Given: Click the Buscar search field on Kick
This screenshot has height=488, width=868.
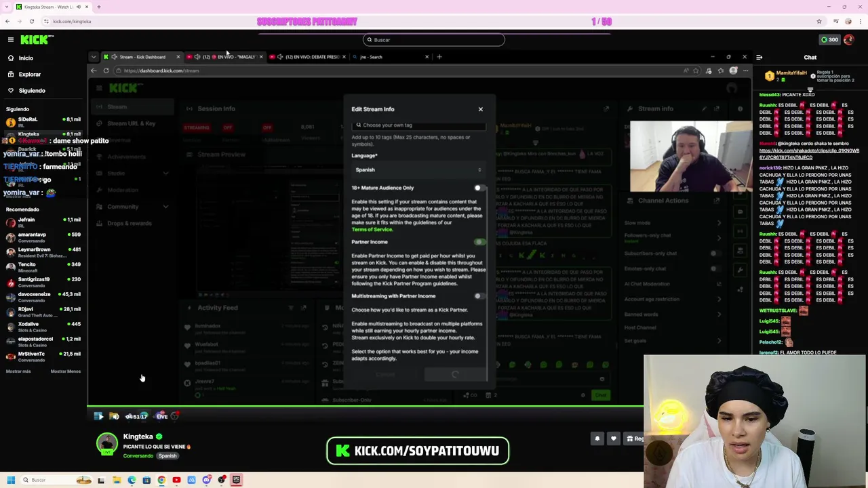Looking at the screenshot, I should click(x=434, y=40).
